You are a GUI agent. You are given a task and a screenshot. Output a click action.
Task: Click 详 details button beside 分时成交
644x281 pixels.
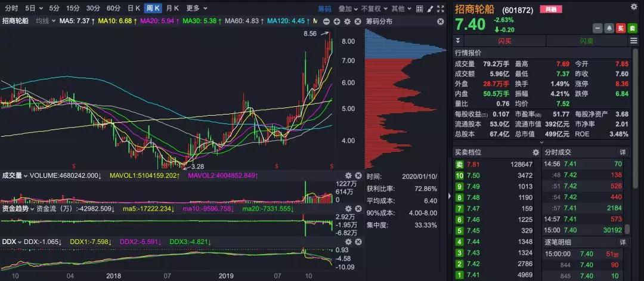point(623,152)
